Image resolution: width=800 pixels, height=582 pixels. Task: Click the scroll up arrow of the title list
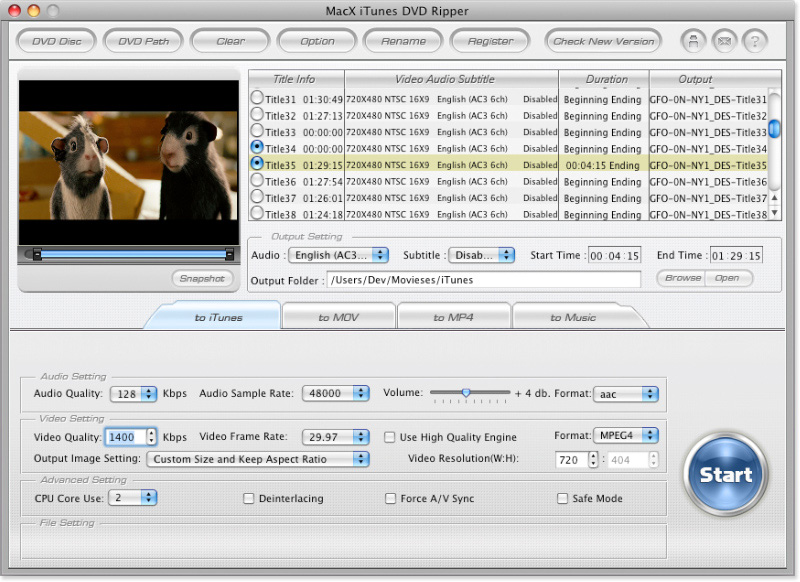pos(775,198)
